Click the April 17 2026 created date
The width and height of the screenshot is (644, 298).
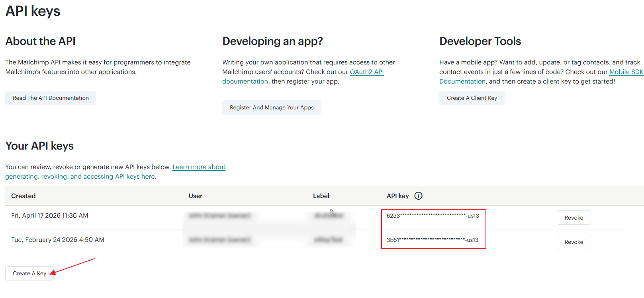50,215
